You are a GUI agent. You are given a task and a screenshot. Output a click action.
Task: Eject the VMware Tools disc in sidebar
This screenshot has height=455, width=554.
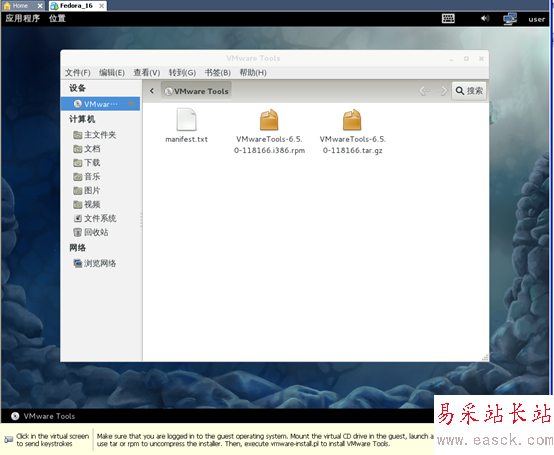131,104
